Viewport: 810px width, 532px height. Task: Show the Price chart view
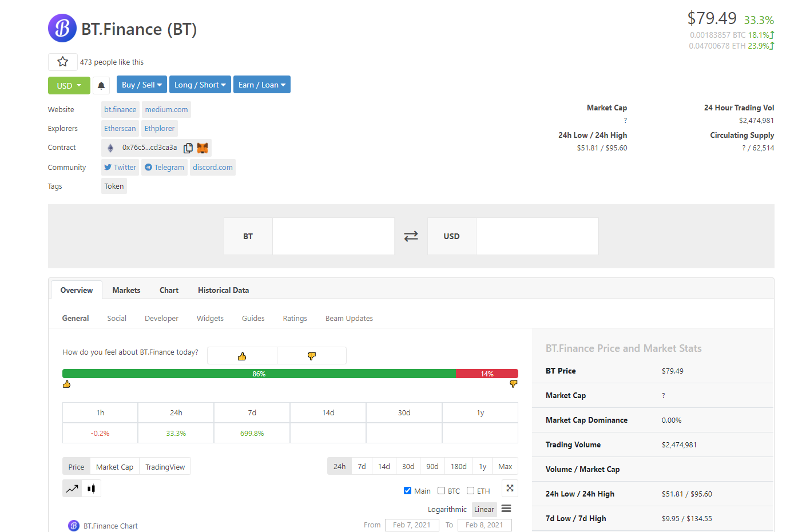point(76,467)
